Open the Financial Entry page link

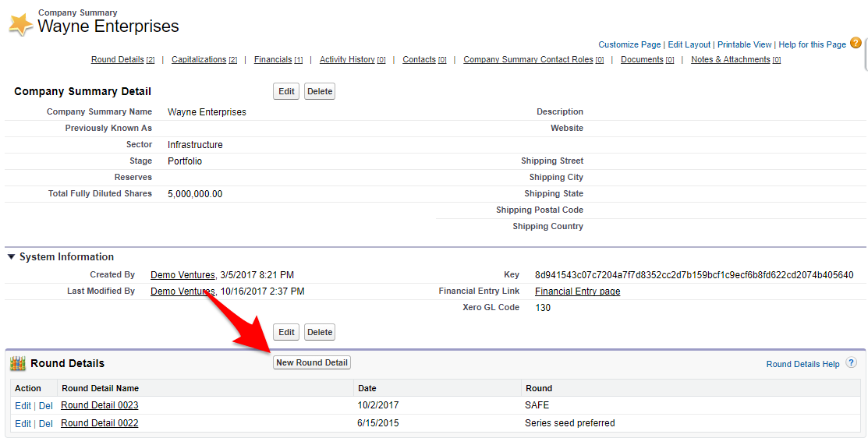pyautogui.click(x=577, y=291)
